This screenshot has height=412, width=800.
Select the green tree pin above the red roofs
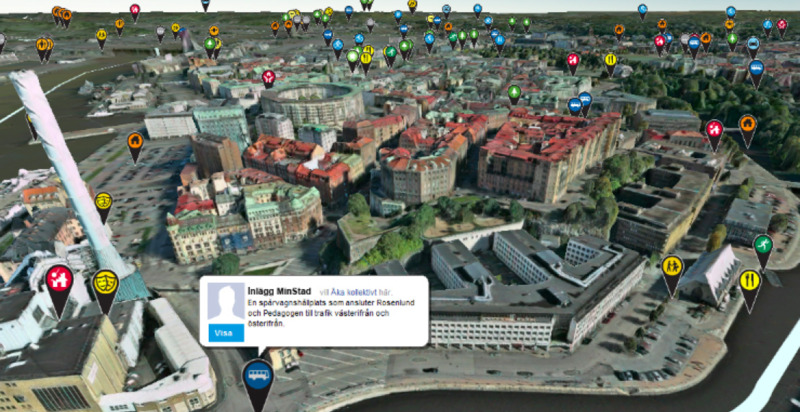click(514, 94)
